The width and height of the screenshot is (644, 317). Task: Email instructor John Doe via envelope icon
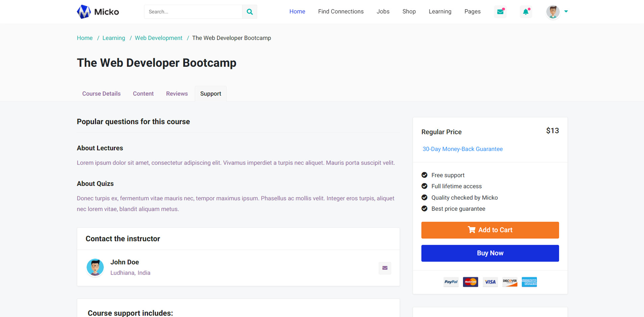384,268
